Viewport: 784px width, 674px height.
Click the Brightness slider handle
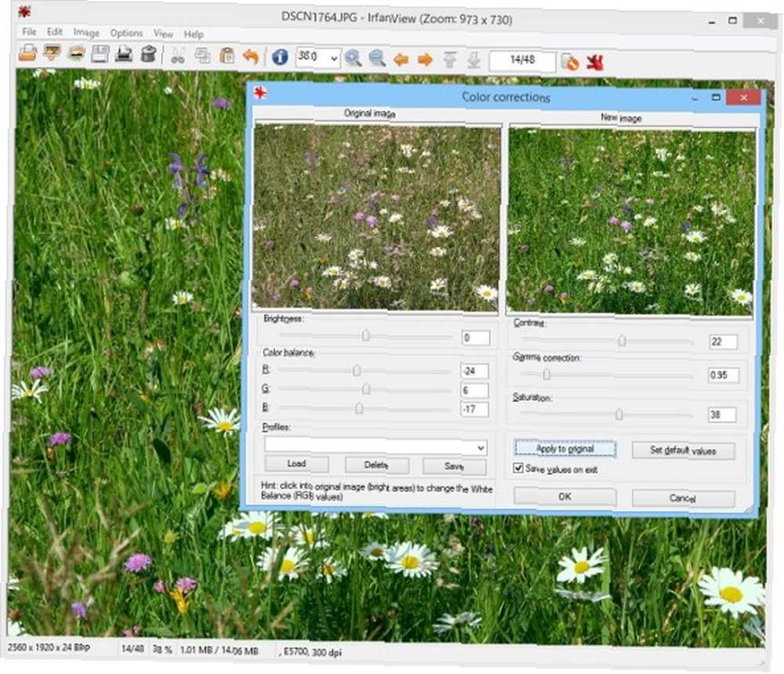pos(366,335)
